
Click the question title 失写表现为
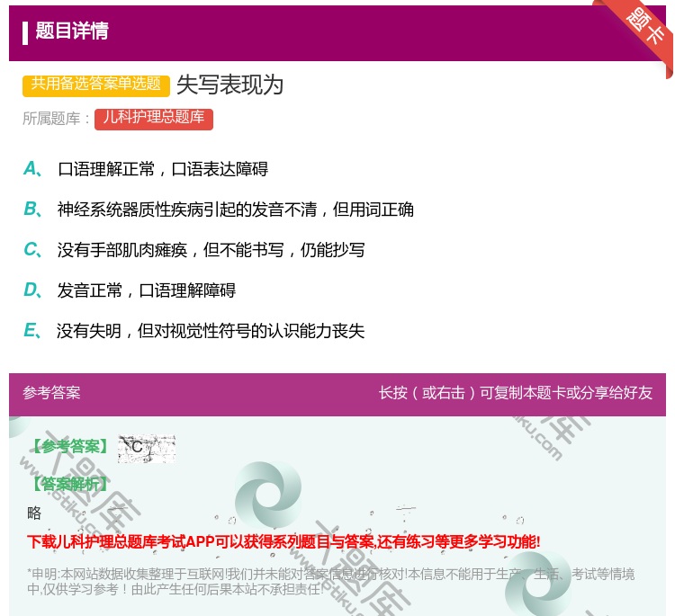(x=229, y=85)
